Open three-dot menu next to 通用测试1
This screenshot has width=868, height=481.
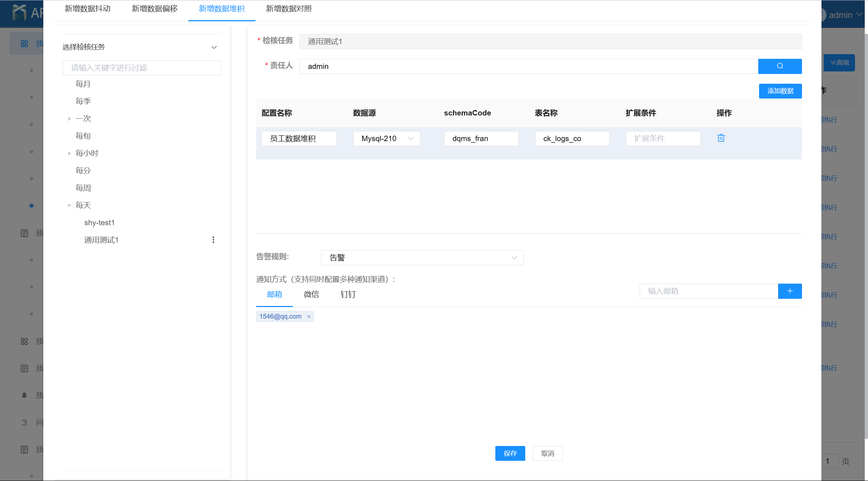[213, 240]
